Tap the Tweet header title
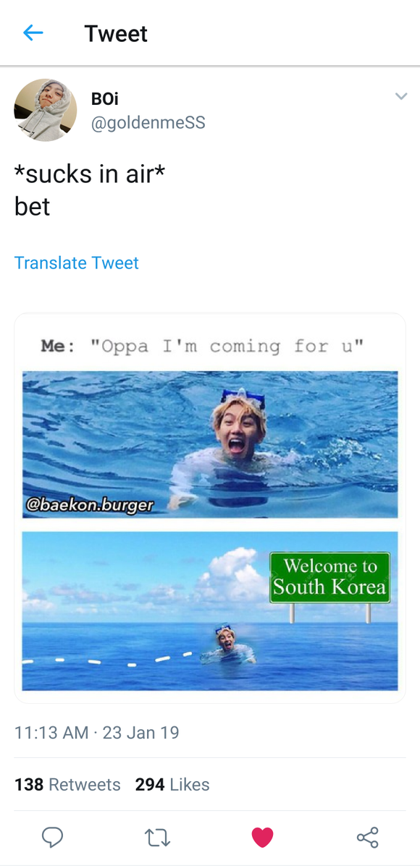Image resolution: width=420 pixels, height=868 pixels. (116, 34)
